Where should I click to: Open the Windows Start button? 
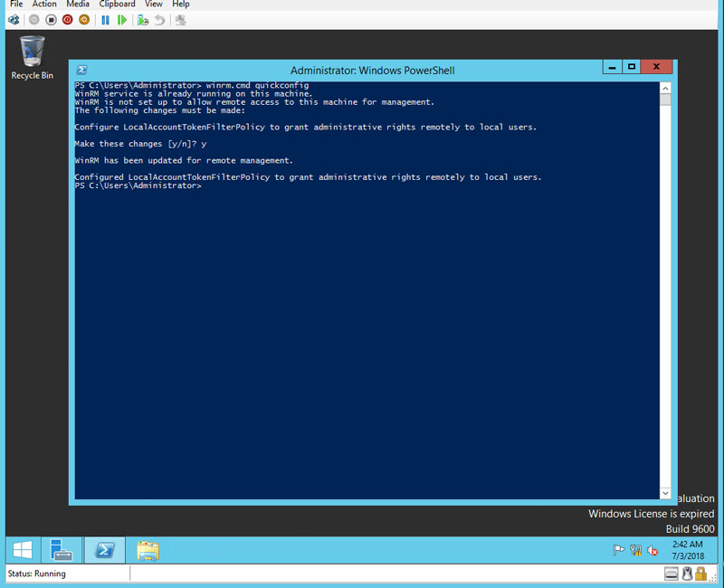(23, 550)
